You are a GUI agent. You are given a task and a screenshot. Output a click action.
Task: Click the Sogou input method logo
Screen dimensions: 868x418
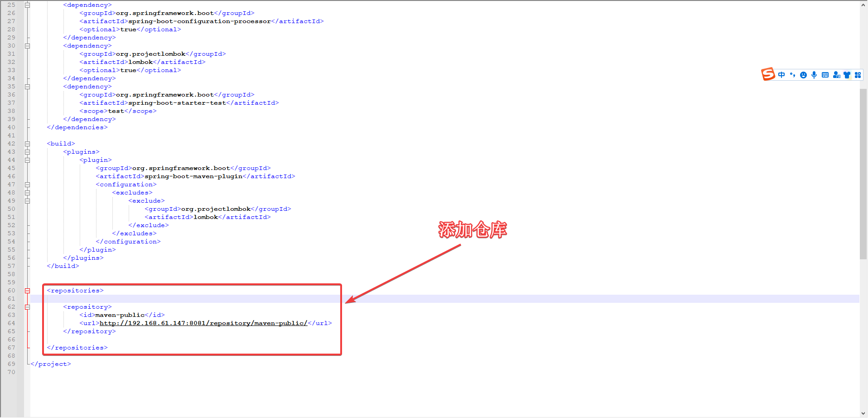[768, 74]
